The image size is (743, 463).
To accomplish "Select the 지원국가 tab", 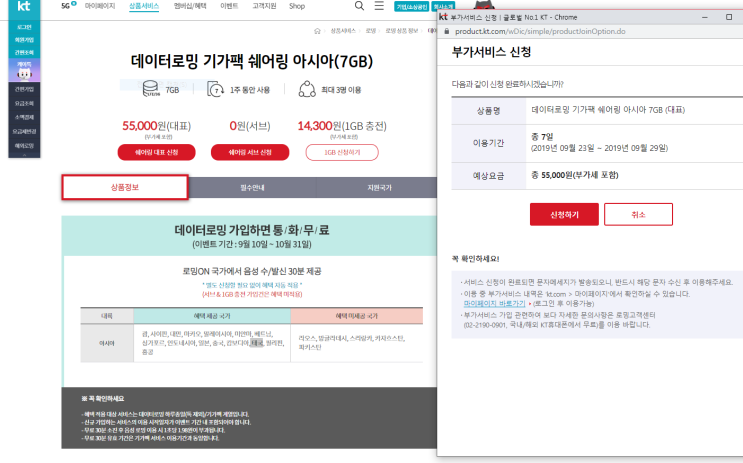I will pyautogui.click(x=379, y=188).
